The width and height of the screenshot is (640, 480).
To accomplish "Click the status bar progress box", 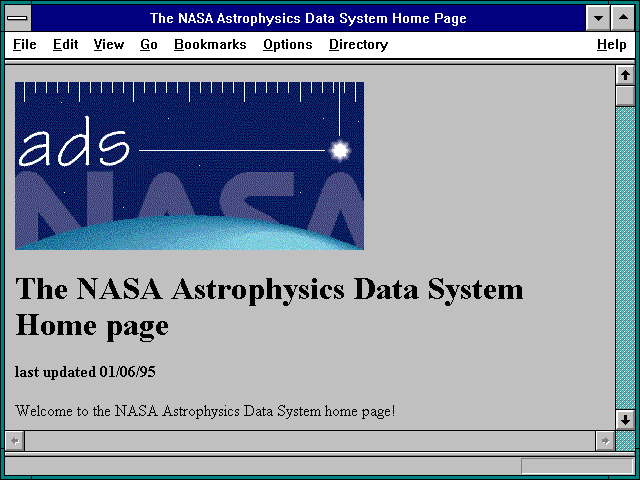I will click(577, 466).
